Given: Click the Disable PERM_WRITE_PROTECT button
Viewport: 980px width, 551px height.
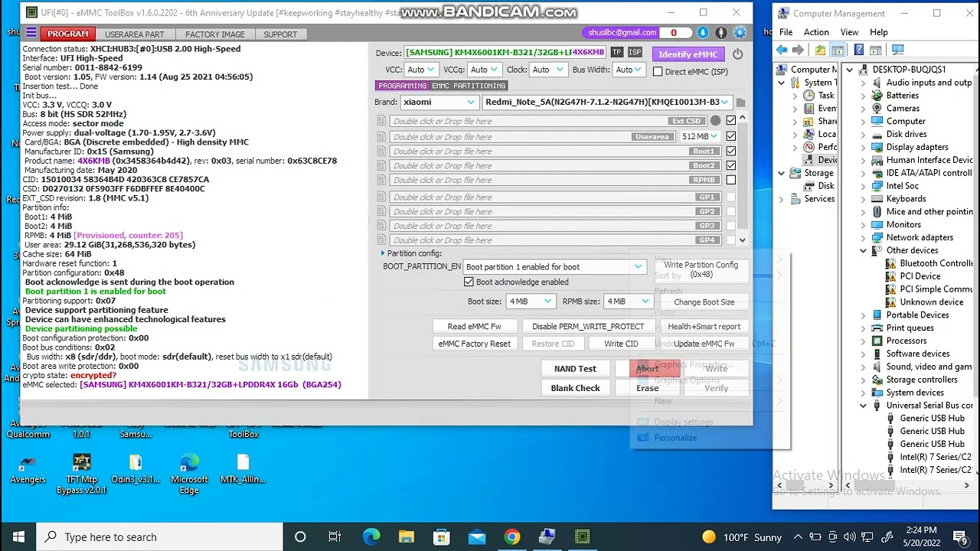Looking at the screenshot, I should (x=588, y=327).
